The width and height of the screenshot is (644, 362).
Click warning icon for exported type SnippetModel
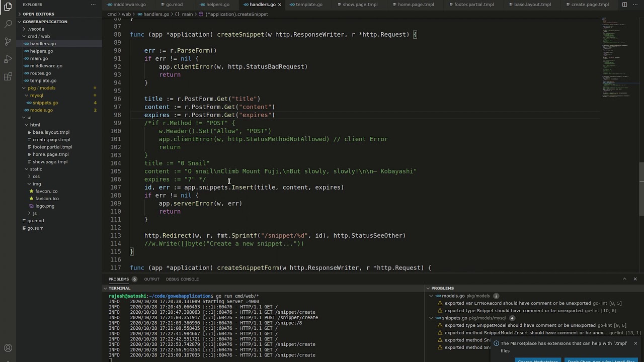[440, 325]
